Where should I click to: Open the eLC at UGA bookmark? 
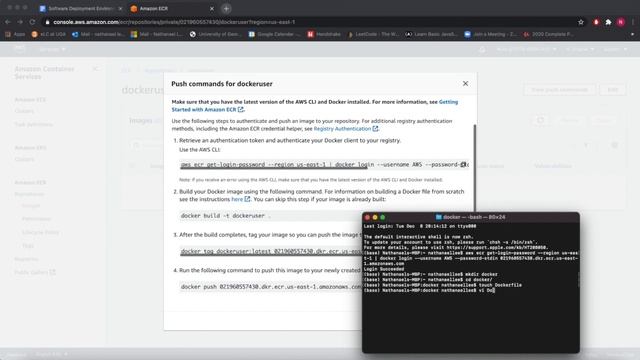click(x=49, y=34)
